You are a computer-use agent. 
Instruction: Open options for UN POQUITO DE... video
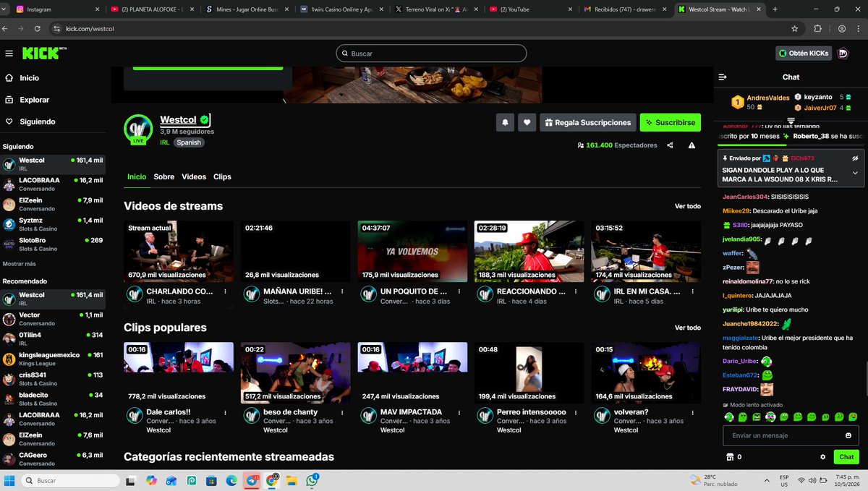pyautogui.click(x=459, y=291)
